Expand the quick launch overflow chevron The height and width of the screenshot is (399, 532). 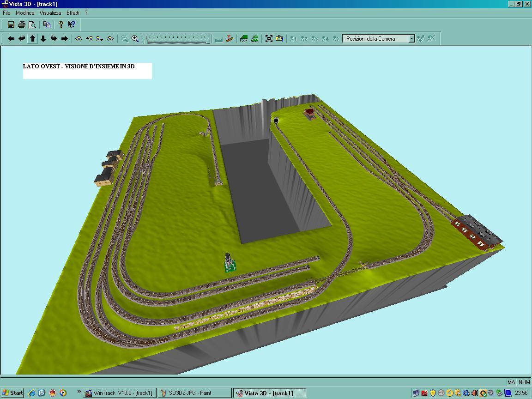(79, 392)
